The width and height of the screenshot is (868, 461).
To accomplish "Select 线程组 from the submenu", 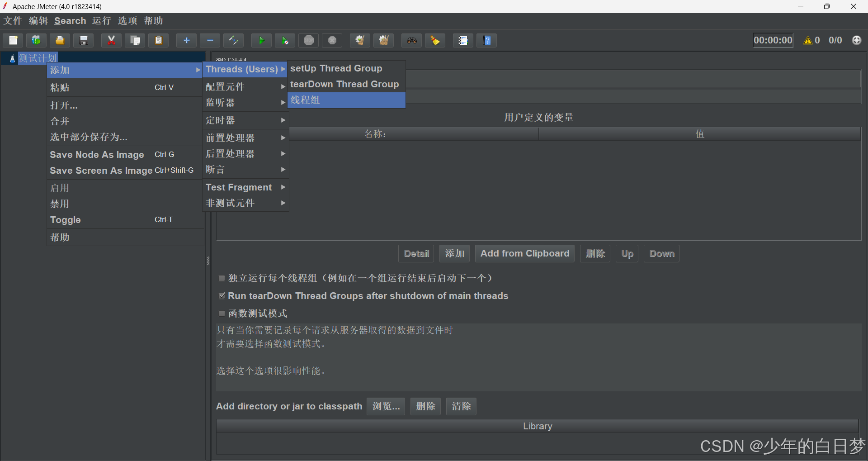I will click(x=346, y=100).
